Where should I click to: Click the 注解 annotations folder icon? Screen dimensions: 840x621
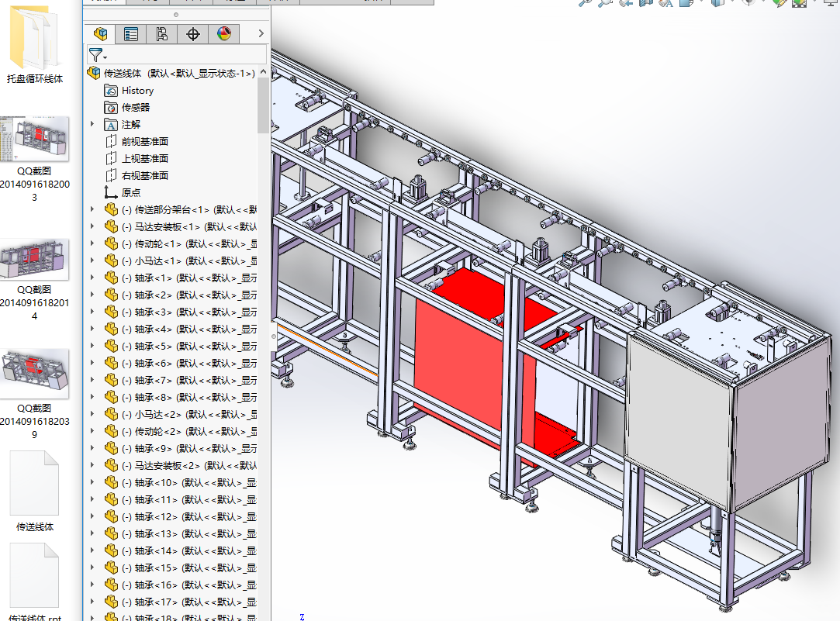111,125
